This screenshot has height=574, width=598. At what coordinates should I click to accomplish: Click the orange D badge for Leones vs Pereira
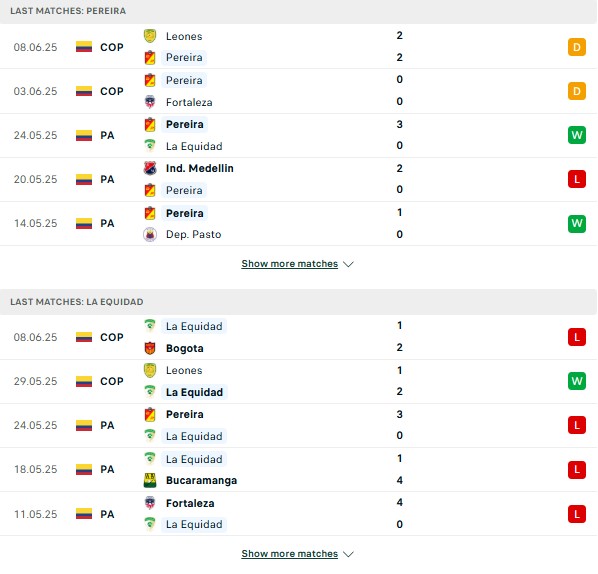click(x=577, y=47)
